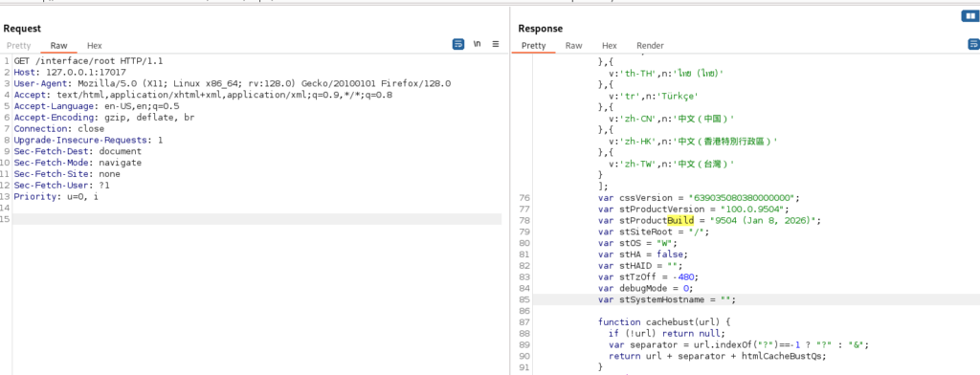
Task: Click the Sec-Fetch-Mode: navigate line
Action: pos(78,163)
